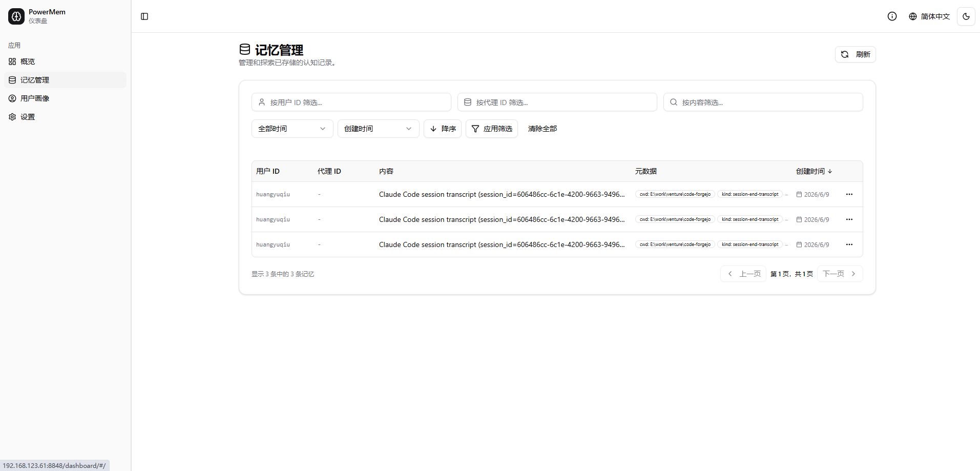Collapse the sidebar with the panel toggle icon

click(144, 16)
